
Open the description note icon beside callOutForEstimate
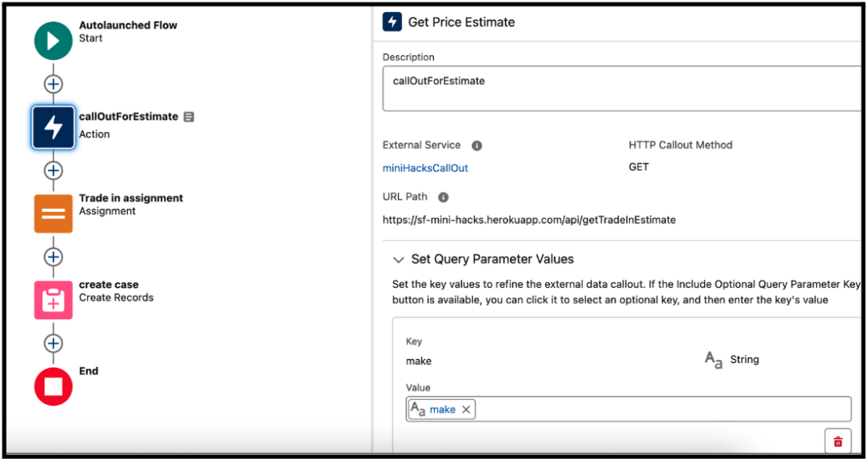[x=189, y=117]
